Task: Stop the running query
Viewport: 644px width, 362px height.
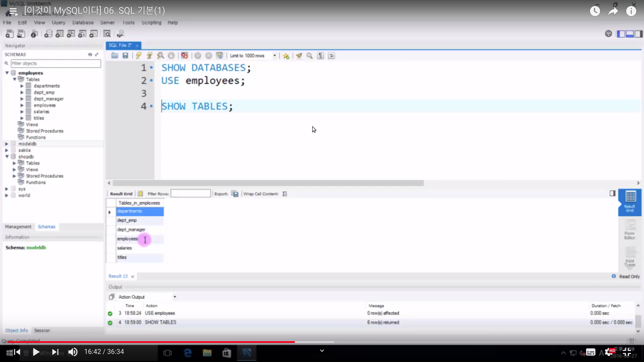Action: [x=171, y=56]
